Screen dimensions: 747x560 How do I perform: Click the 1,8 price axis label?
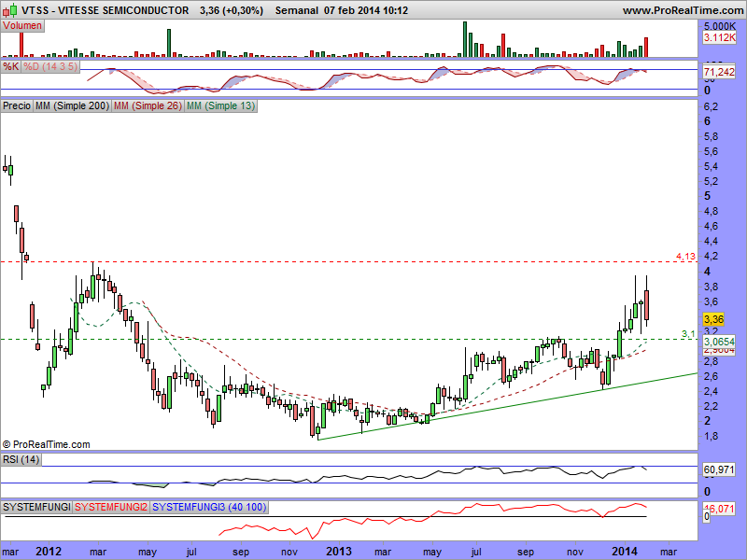click(711, 436)
